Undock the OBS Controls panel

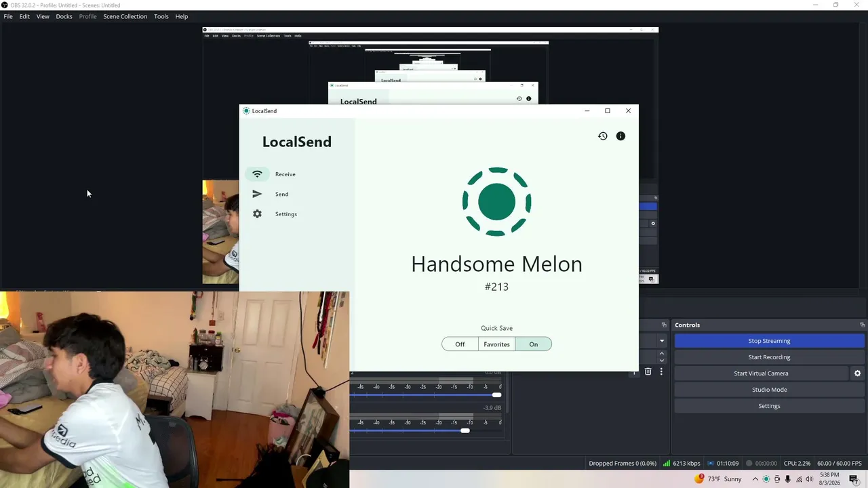tap(862, 325)
